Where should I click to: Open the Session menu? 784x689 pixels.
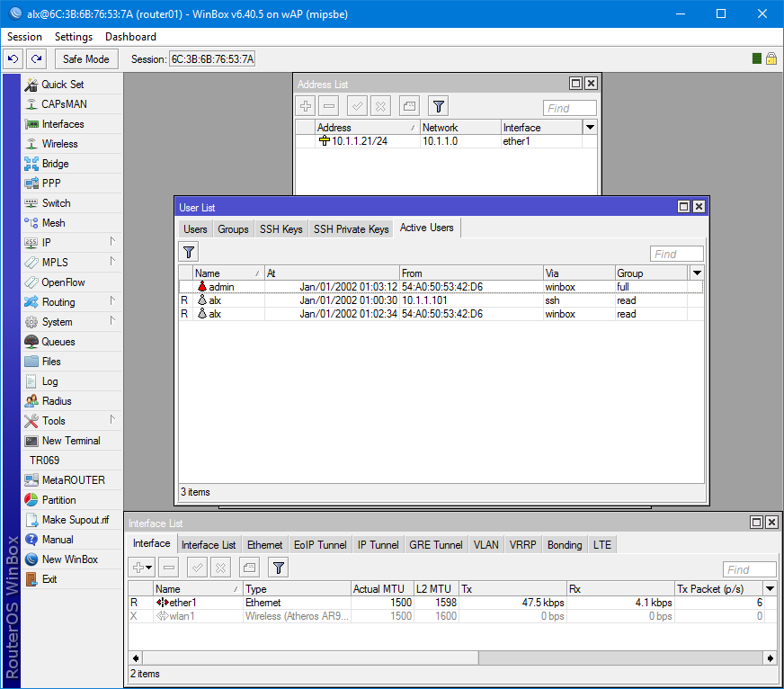point(24,36)
